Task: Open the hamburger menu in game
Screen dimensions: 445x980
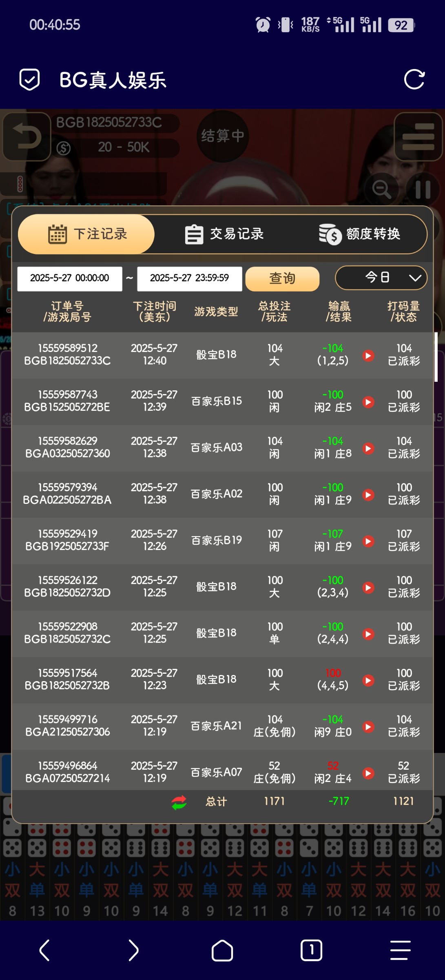Action: (x=418, y=137)
